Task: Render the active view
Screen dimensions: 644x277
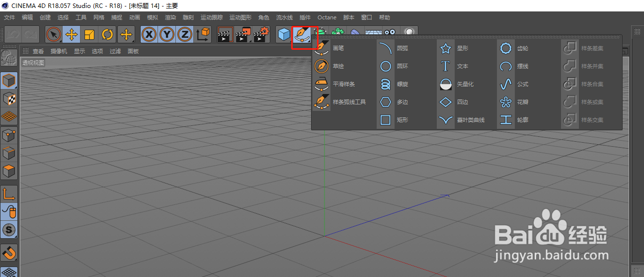Action: (225, 34)
